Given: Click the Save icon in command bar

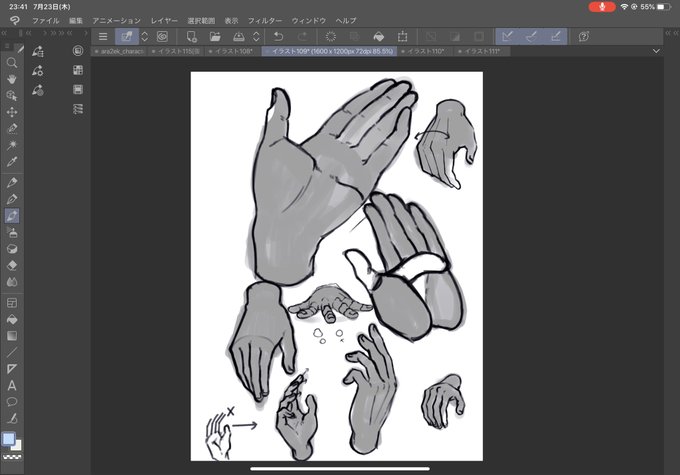Looking at the screenshot, I should pyautogui.click(x=239, y=37).
